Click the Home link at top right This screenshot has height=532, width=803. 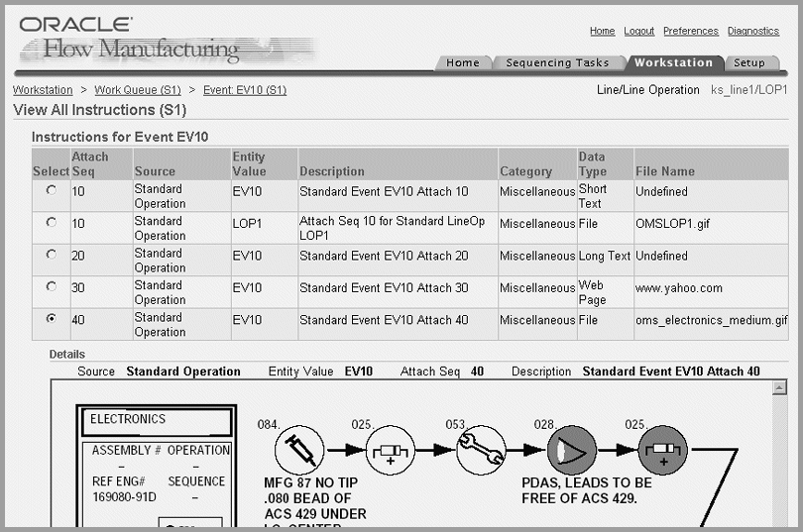[x=603, y=31]
